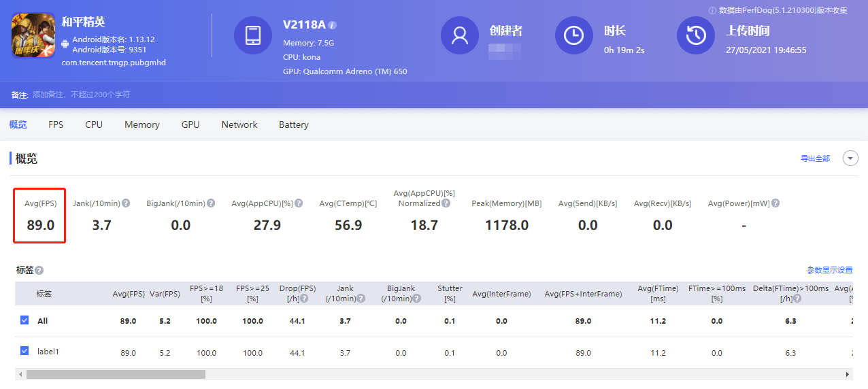Image resolution: width=868 pixels, height=389 pixels.
Task: Toggle the label1 row checkbox
Action: tap(25, 351)
